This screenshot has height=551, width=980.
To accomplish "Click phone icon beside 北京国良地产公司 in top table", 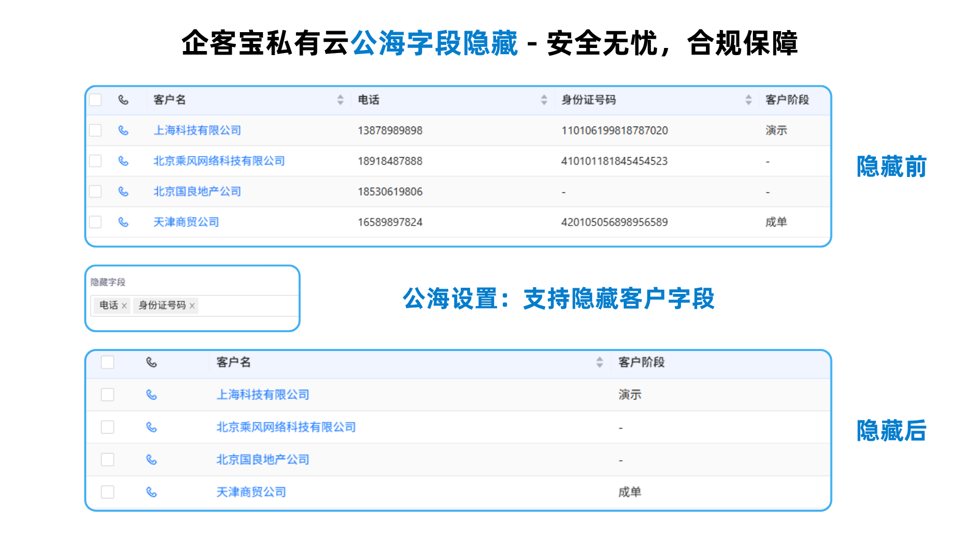I will [x=123, y=191].
